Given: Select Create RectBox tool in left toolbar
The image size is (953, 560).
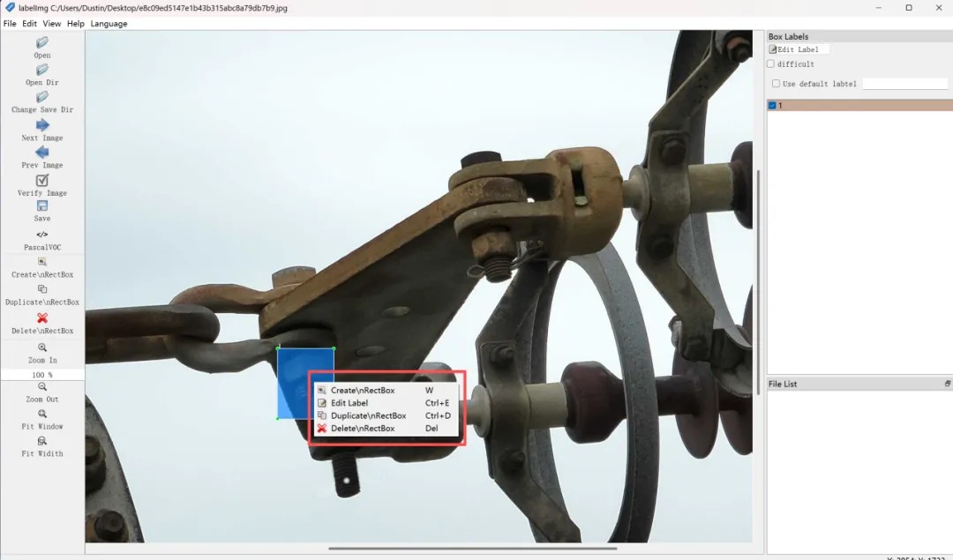Looking at the screenshot, I should pos(42,262).
